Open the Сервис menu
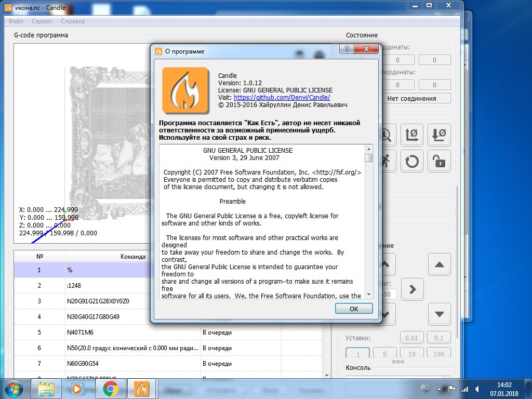 click(x=42, y=21)
